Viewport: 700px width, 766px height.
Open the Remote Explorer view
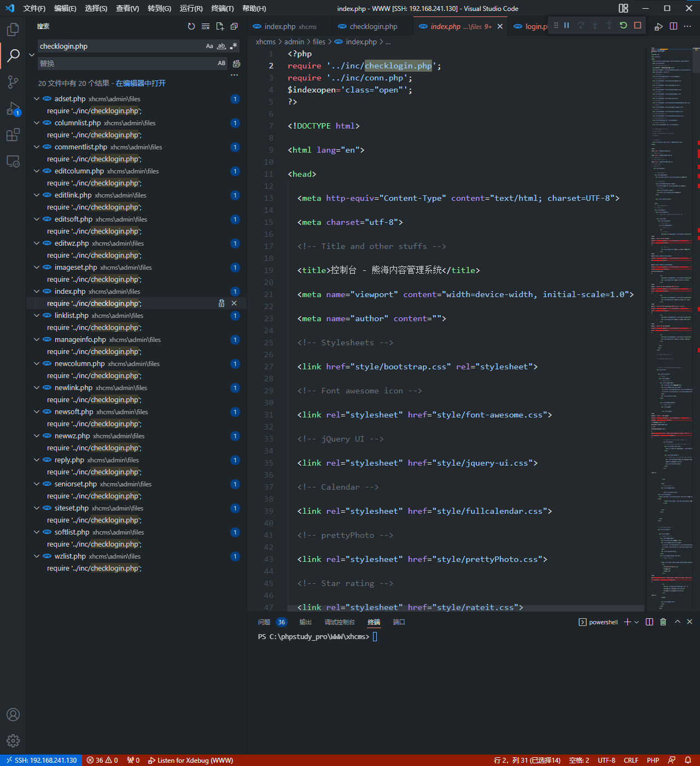pyautogui.click(x=13, y=161)
